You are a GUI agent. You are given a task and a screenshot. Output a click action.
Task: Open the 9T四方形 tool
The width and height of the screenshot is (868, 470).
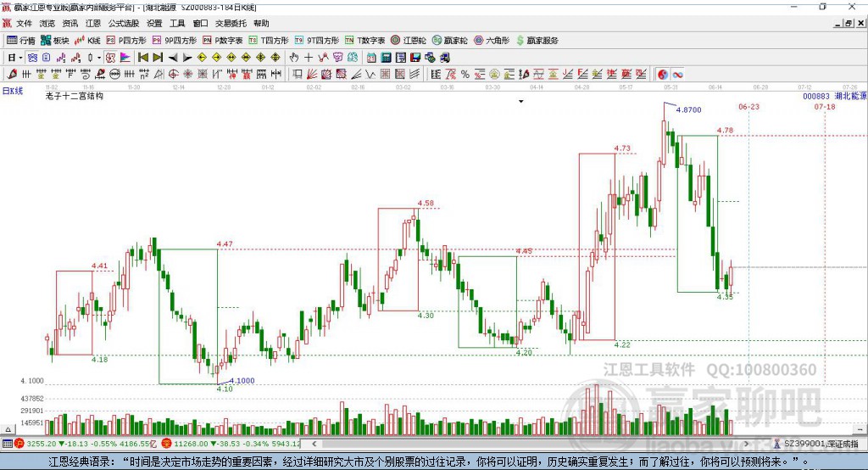[x=317, y=41]
